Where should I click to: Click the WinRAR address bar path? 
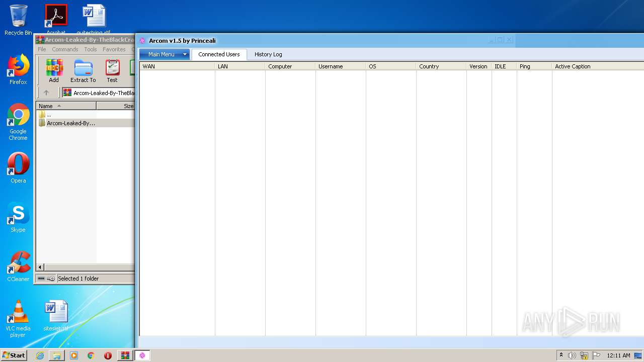click(99, 93)
